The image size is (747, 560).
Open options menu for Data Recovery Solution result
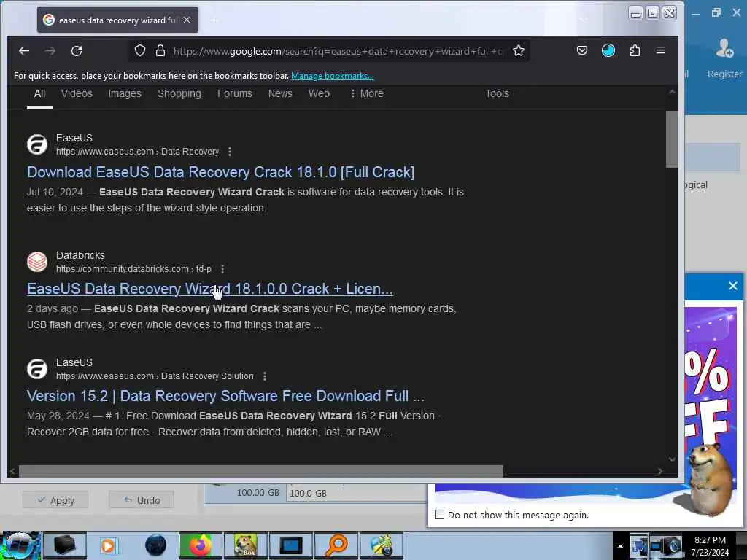[264, 376]
